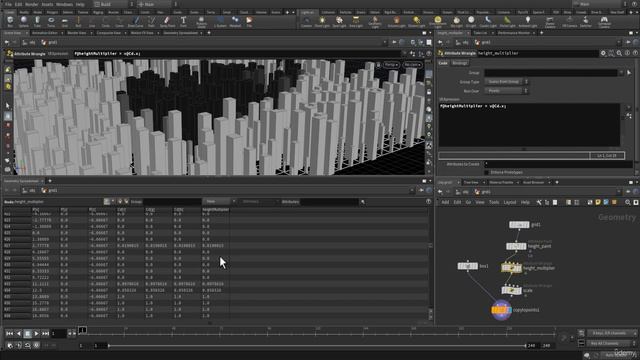Switch to the Composite View tab
The image size is (640, 360).
(x=109, y=33)
